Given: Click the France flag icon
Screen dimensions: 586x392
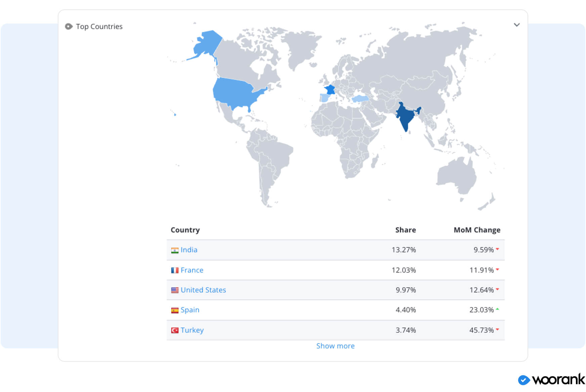Looking at the screenshot, I should [x=175, y=271].
